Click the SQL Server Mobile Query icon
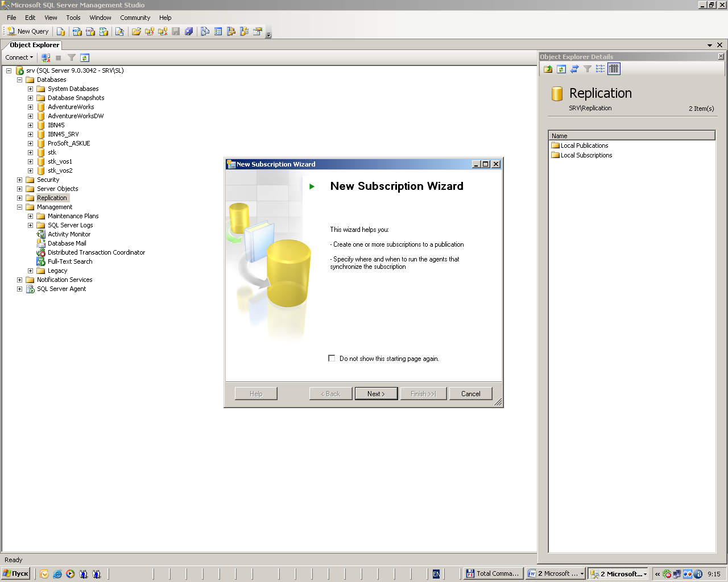728x582 pixels. pos(119,31)
